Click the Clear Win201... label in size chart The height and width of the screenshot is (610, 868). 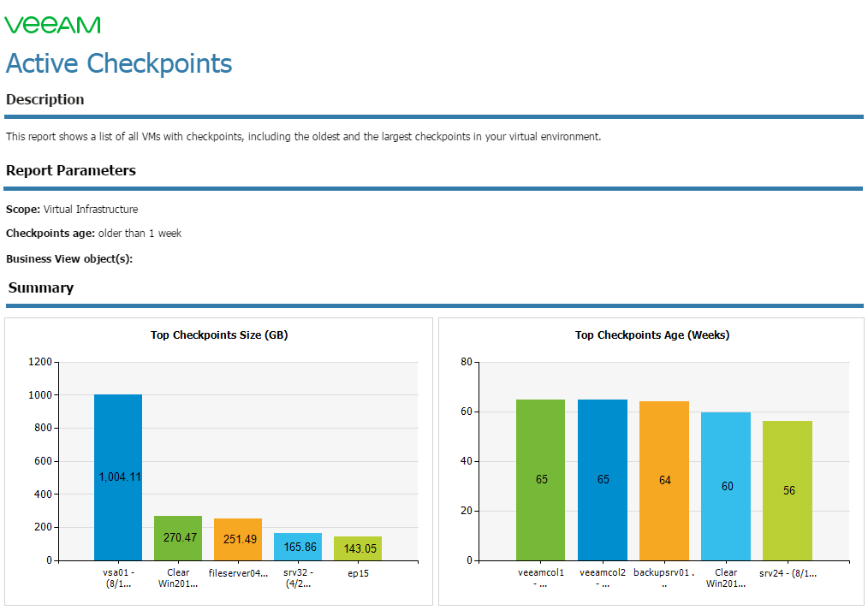coord(178,578)
